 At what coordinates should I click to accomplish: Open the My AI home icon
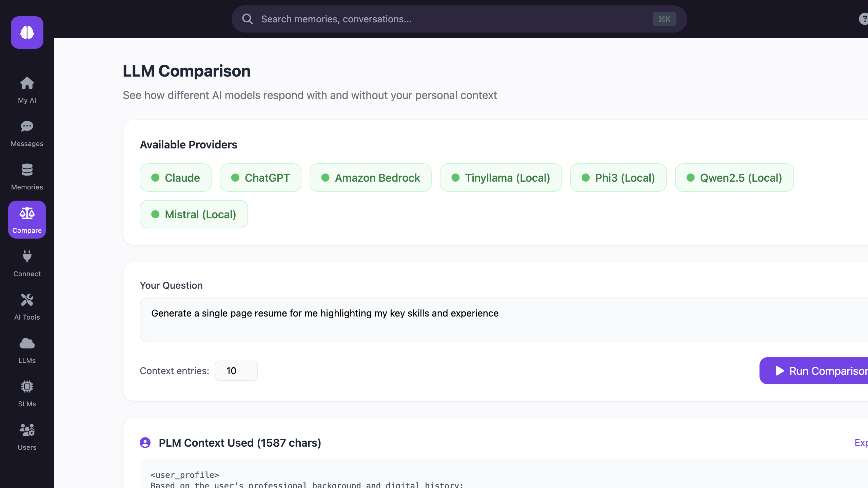pos(27,83)
